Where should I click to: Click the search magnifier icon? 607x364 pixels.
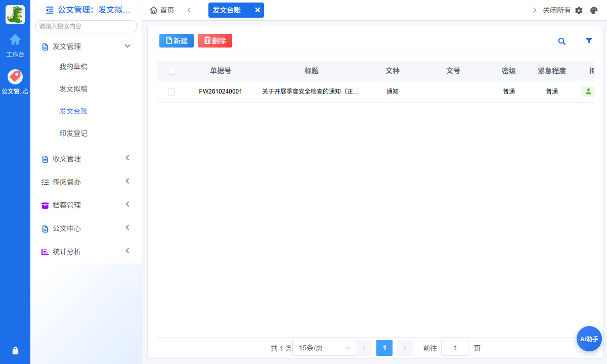tap(562, 41)
